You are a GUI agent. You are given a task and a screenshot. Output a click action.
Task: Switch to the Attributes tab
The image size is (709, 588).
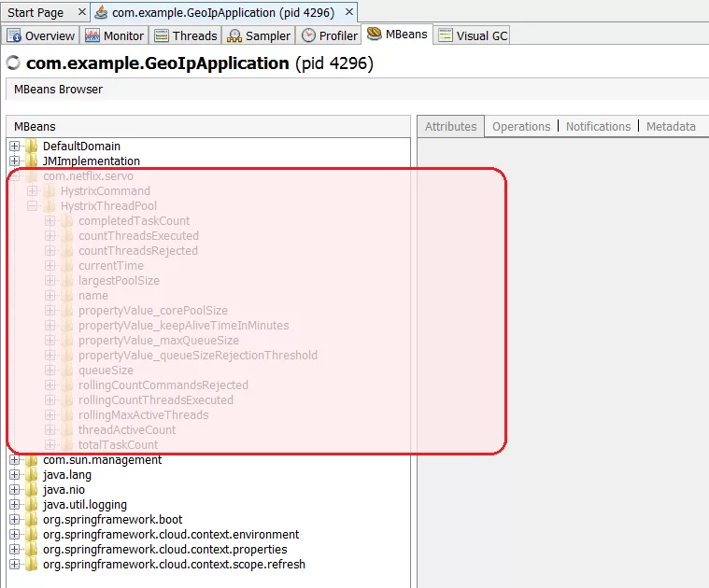[451, 126]
